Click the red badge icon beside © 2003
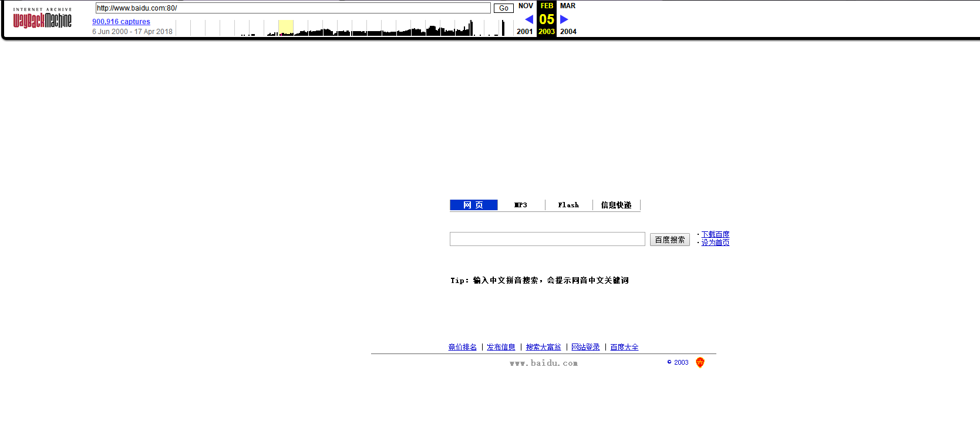Viewport: 980px width, 431px height. pyautogui.click(x=700, y=362)
